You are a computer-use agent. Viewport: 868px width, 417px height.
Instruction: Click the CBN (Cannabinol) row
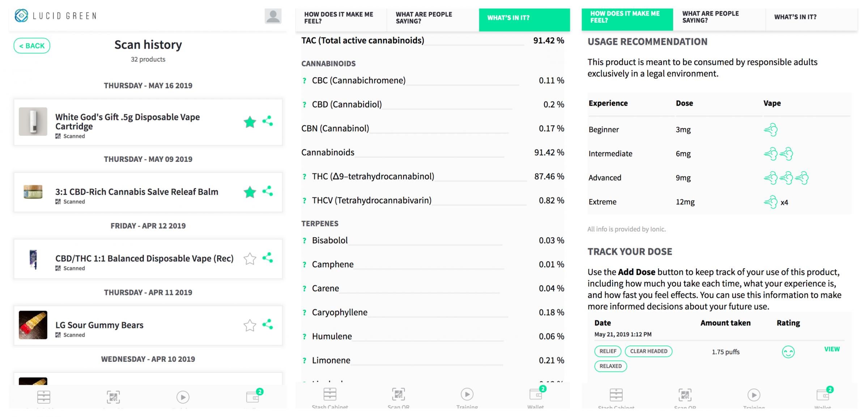[x=433, y=128]
